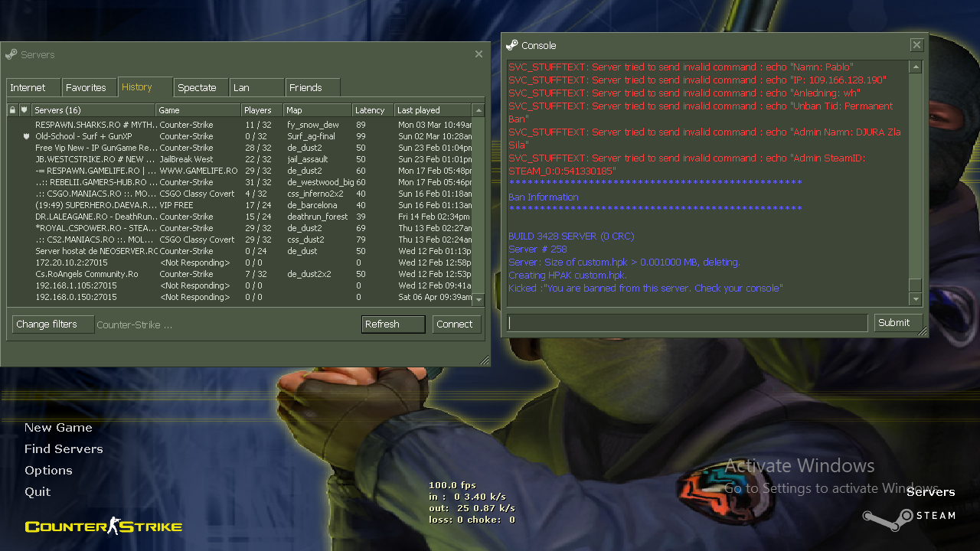Click the Kicked banned message in console
980x551 pixels.
point(645,289)
